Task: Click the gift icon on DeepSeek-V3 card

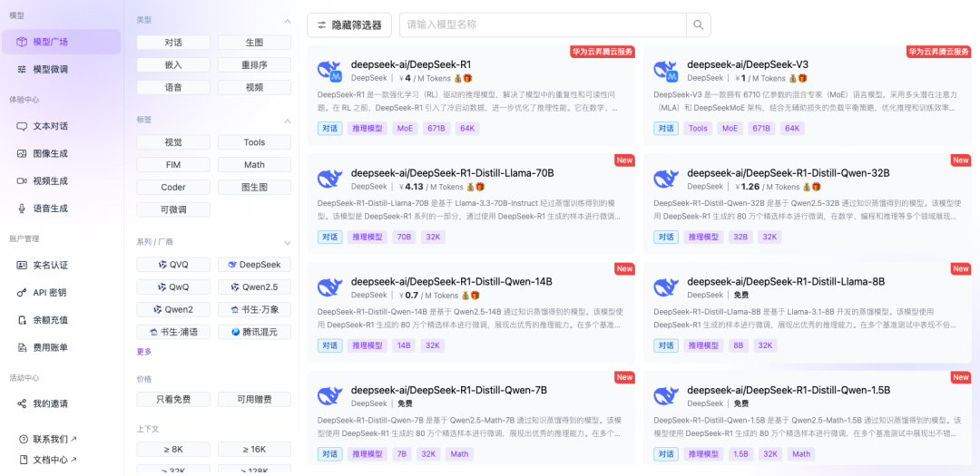Action: coord(803,78)
